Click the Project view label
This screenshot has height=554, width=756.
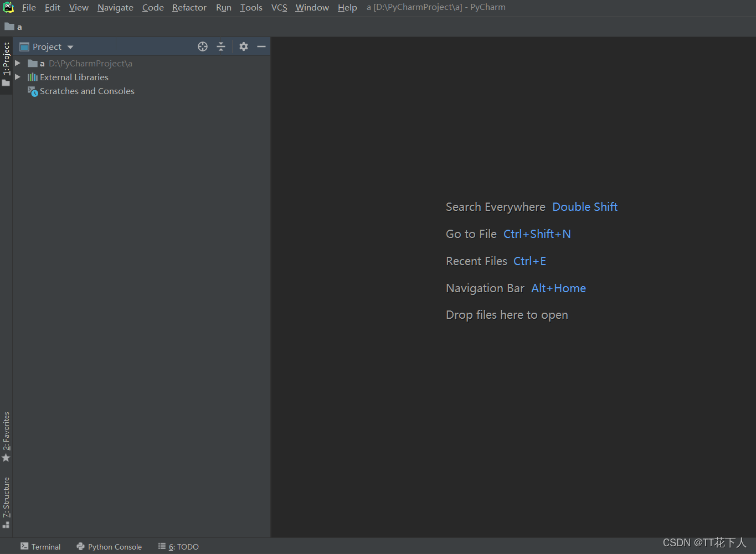coord(47,46)
